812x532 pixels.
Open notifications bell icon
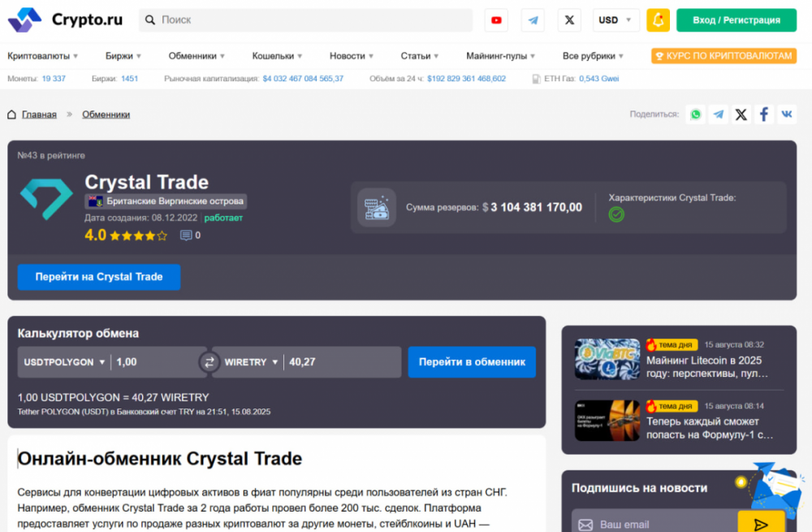point(658,20)
